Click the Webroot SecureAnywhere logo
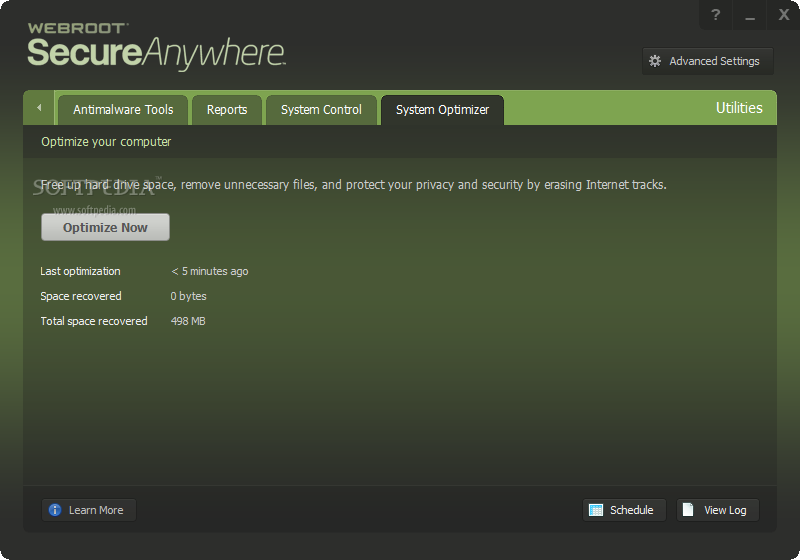800x560 pixels. click(x=156, y=46)
